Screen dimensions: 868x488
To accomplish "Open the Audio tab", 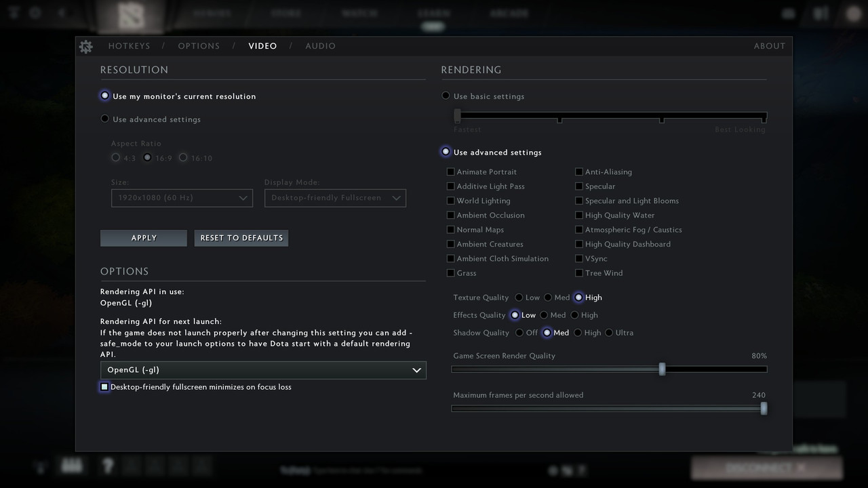I will (x=320, y=46).
